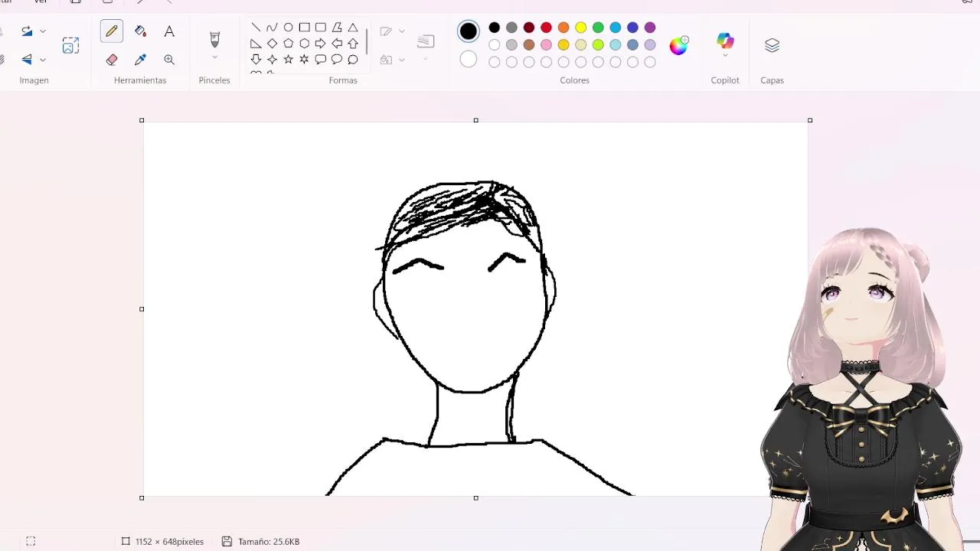Choose the Up arrow shape
This screenshot has height=551, width=980.
click(353, 44)
